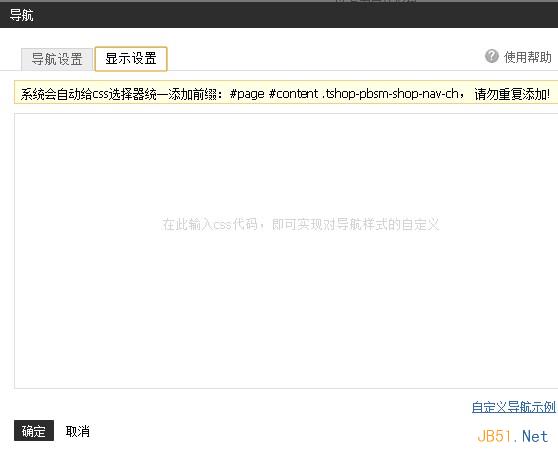Screen dimensions: 558x450
Task: Open the 自定义导航示例 link
Action: (x=514, y=407)
